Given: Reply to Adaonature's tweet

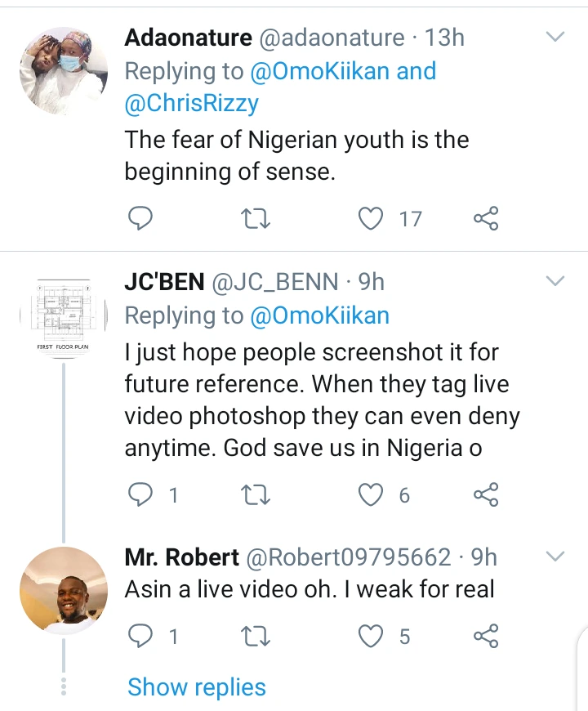Looking at the screenshot, I should 141,218.
